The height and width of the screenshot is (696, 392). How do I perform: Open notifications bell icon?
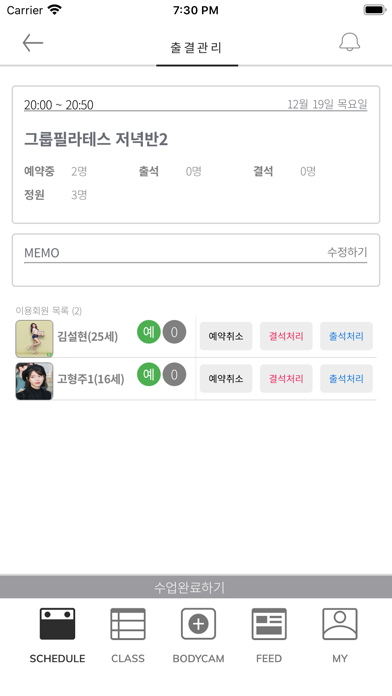click(x=349, y=42)
